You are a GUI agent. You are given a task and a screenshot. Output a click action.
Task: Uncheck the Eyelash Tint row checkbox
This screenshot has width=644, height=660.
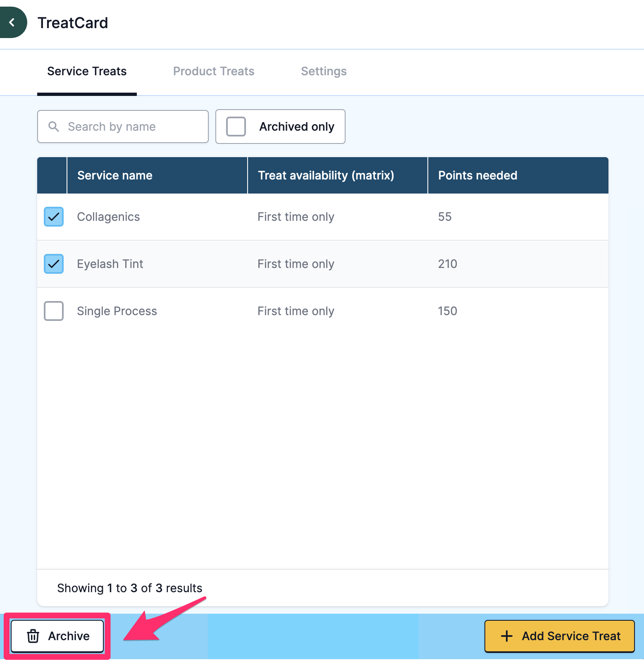[54, 264]
